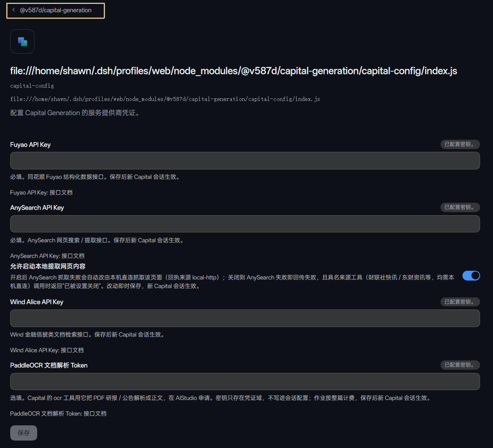Focus the AnySearch API Key input field
The height and width of the screenshot is (448, 493).
245,224
